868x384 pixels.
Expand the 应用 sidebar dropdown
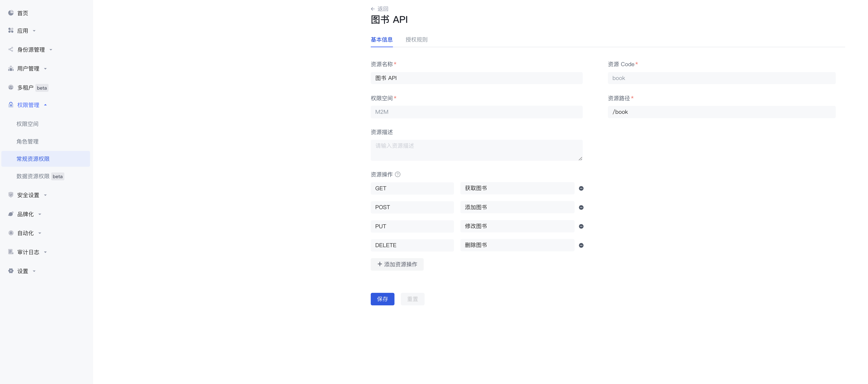[34, 31]
